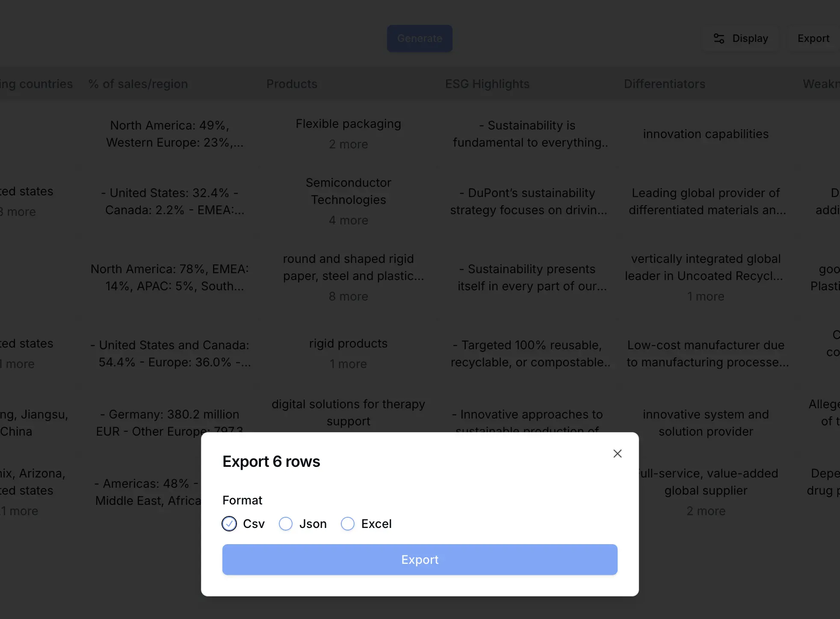Viewport: 840px width, 619px height.
Task: Expand '2 more' under Flexible packaging
Action: pyautogui.click(x=348, y=144)
